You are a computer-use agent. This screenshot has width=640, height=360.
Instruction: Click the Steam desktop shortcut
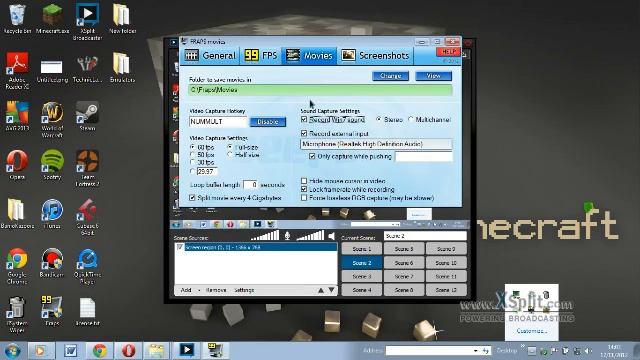click(x=87, y=116)
